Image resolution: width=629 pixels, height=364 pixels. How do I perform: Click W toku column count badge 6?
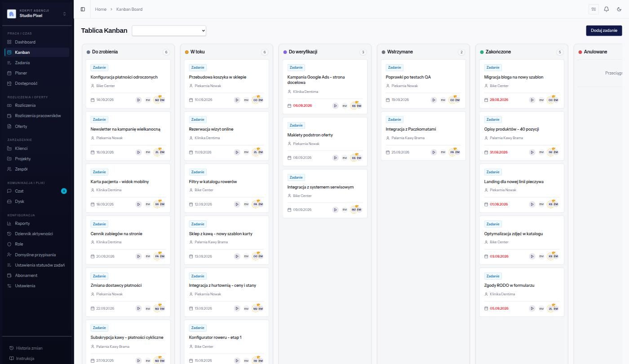265,52
